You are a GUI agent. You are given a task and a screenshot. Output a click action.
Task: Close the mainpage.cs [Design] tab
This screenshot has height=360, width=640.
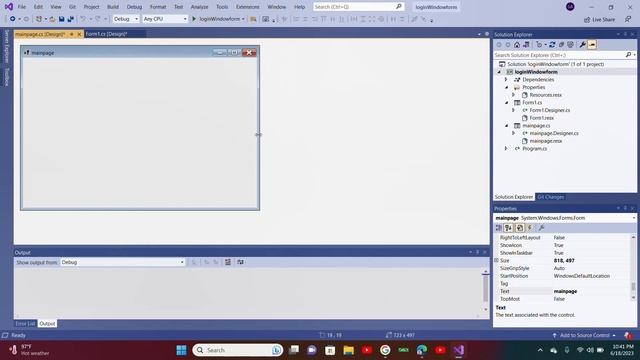click(x=79, y=34)
